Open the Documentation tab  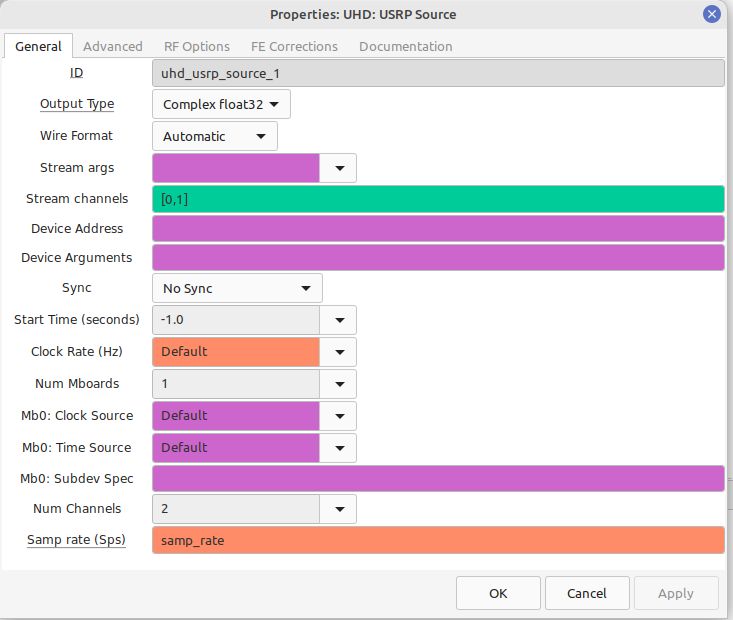[x=405, y=46]
